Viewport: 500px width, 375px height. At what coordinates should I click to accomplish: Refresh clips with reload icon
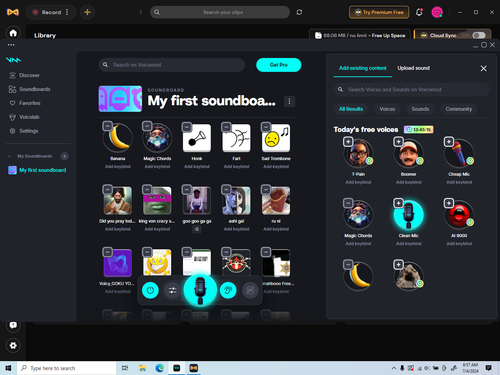coord(299,12)
